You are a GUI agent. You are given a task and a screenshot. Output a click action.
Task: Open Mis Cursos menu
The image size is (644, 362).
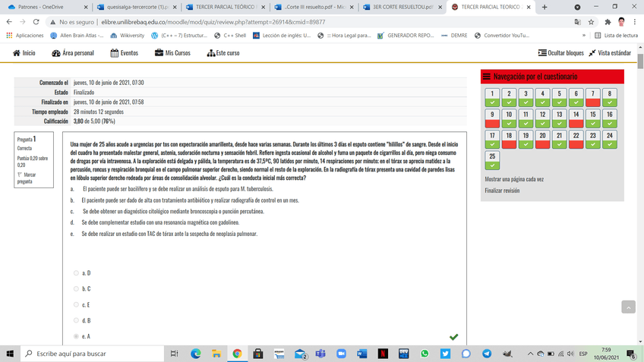tap(172, 53)
